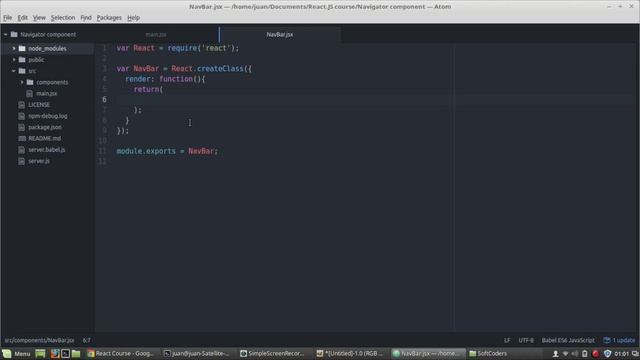This screenshot has width=640, height=360.
Task: Click the src folder icon
Action: point(22,71)
